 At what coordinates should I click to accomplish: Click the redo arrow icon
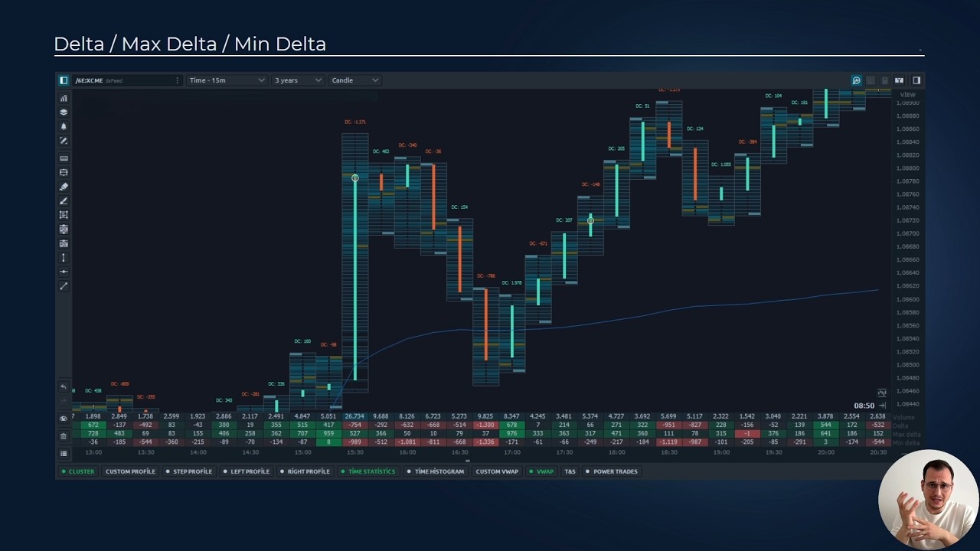64,400
